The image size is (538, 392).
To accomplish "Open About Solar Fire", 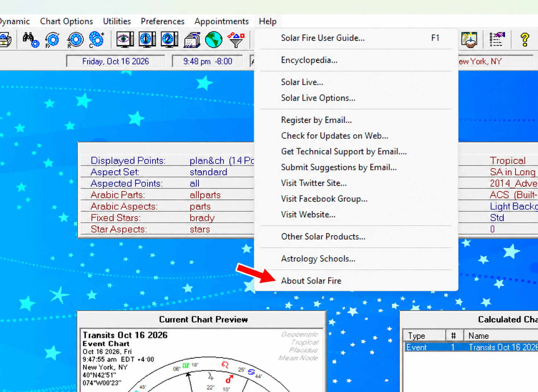I will 356,281.
